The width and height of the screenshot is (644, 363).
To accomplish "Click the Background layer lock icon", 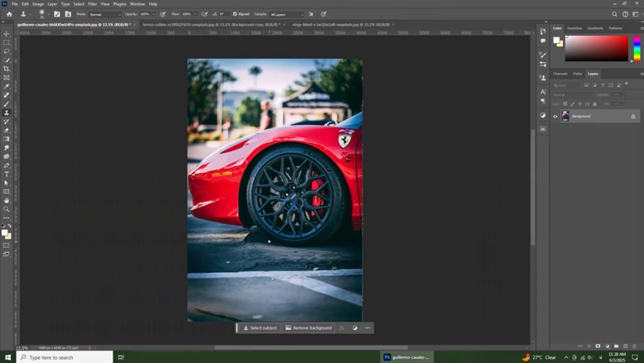I will pos(633,116).
